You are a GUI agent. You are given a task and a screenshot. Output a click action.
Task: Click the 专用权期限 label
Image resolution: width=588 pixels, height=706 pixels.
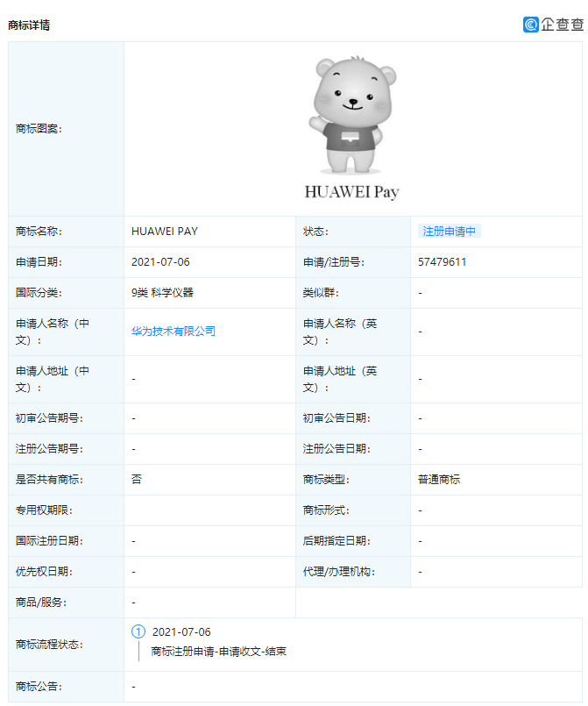[x=44, y=510]
